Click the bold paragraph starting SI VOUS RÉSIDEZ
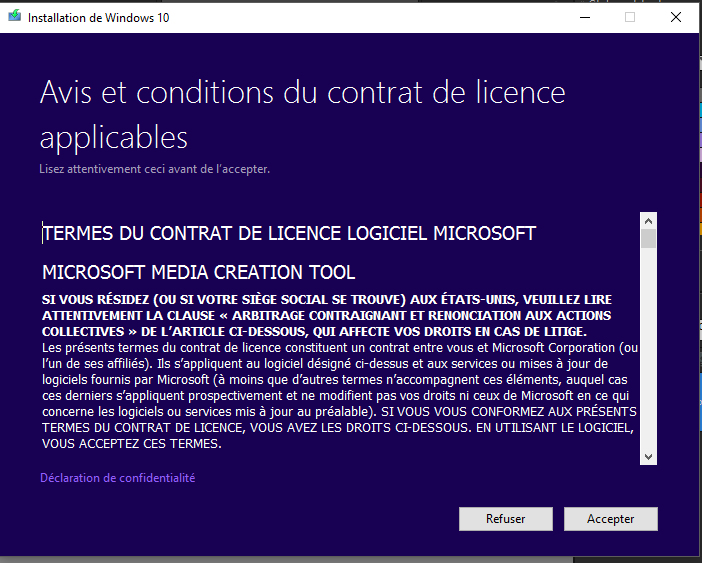Image resolution: width=702 pixels, height=563 pixels. pyautogui.click(x=327, y=316)
